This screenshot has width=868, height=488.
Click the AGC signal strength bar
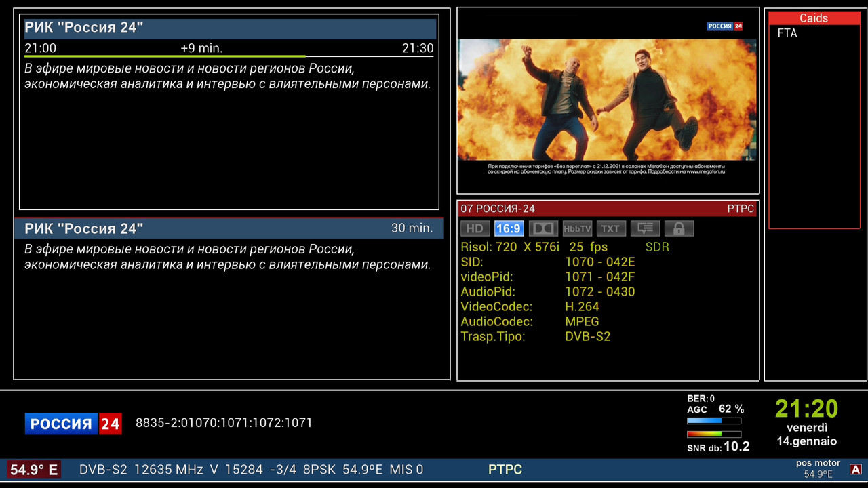tap(714, 421)
